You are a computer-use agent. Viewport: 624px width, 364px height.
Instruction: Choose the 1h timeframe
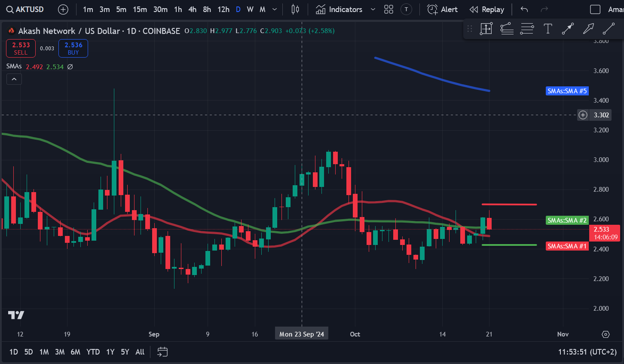tap(178, 9)
